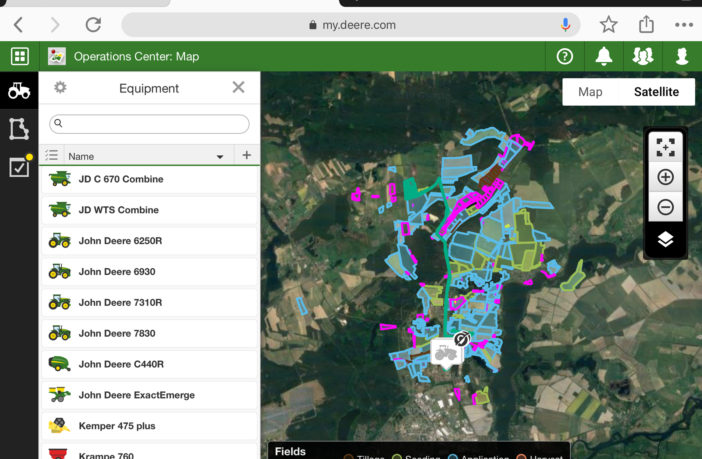Select JD WTS Combine
Image resolution: width=702 pixels, height=459 pixels.
point(150,210)
